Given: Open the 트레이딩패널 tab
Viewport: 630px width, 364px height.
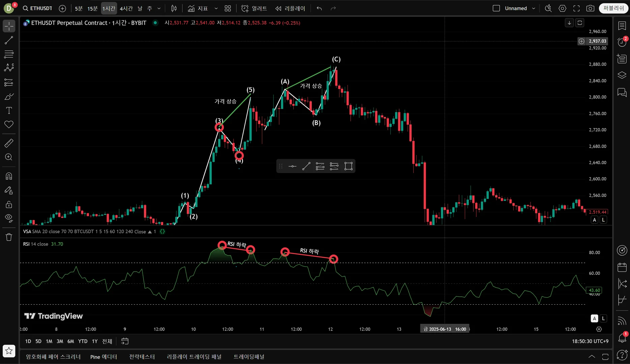Looking at the screenshot, I should pyautogui.click(x=249, y=357).
